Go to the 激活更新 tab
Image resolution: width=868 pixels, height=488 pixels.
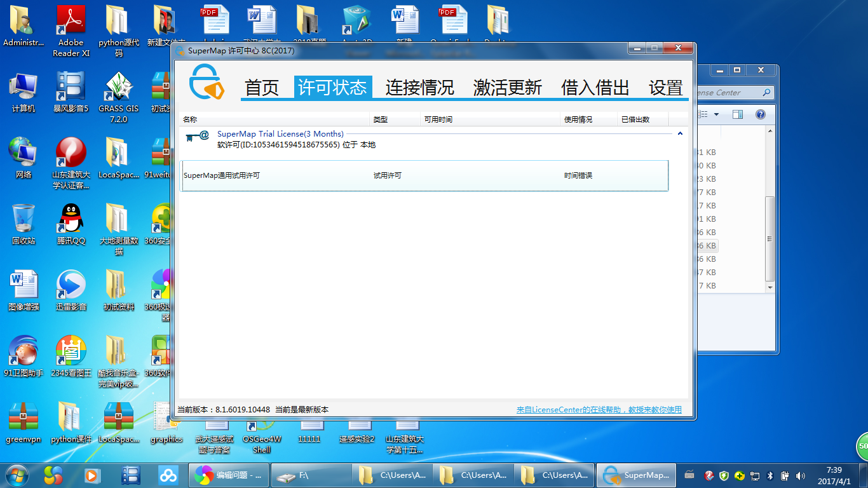507,87
